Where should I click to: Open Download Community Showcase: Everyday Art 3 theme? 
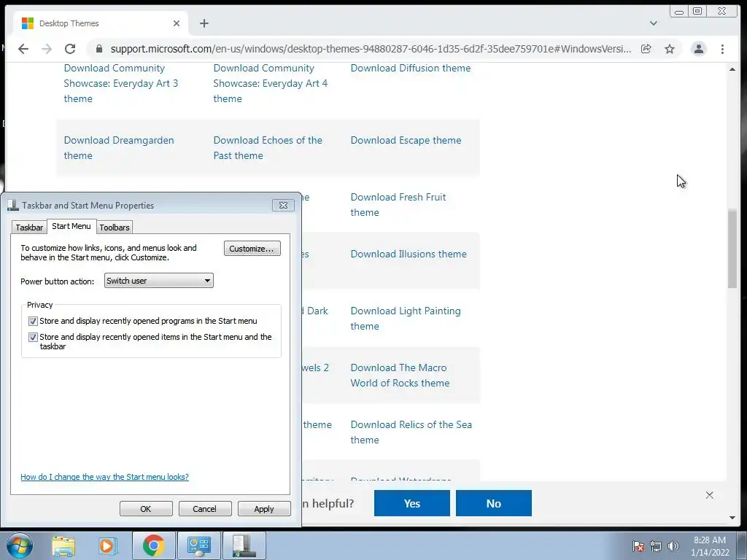click(120, 83)
